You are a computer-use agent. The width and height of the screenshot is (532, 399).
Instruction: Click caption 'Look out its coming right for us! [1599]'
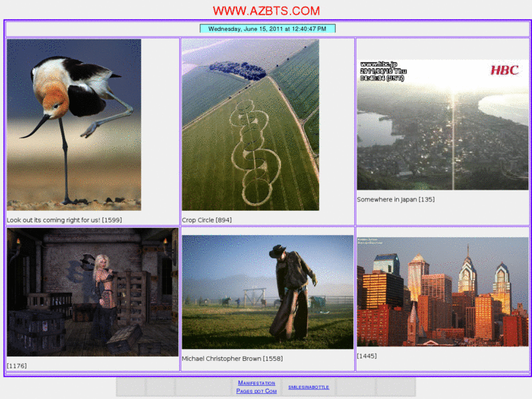[64, 220]
